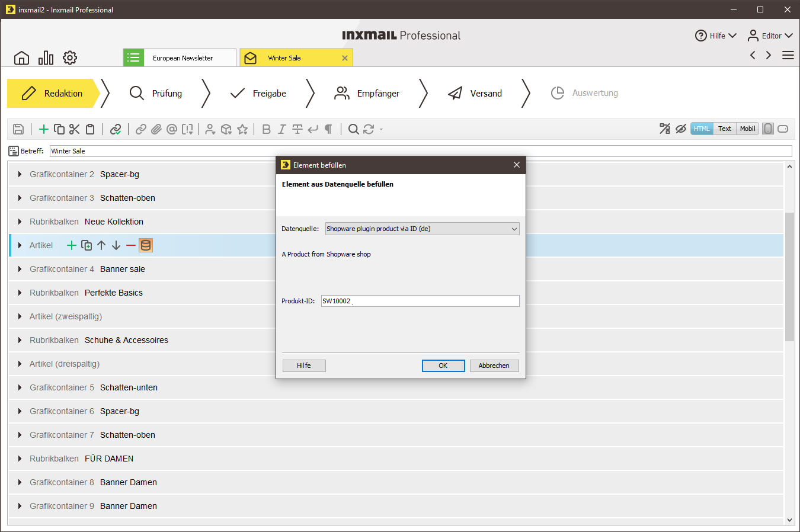Click the structure tree toggle icon
800x532 pixels.
pyautogui.click(x=665, y=129)
